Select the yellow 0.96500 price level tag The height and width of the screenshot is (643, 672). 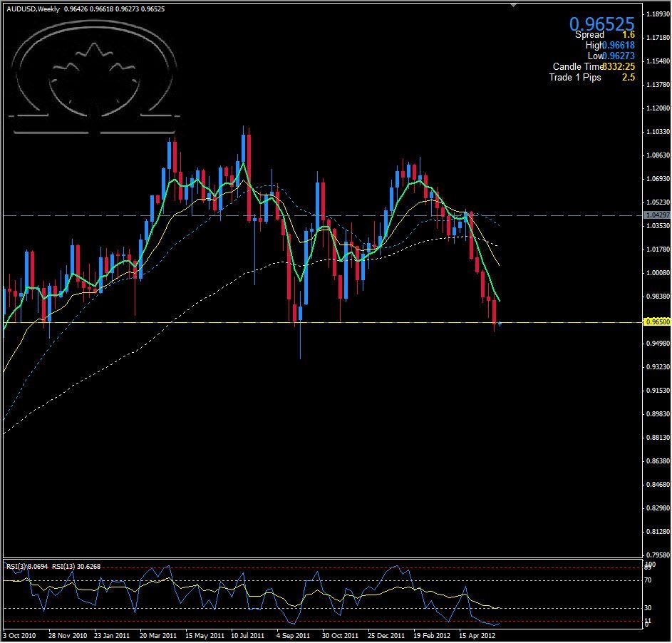[x=655, y=322]
